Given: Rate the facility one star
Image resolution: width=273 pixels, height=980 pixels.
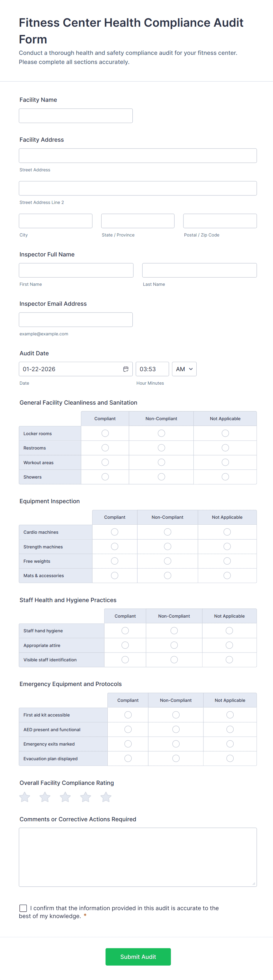Looking at the screenshot, I should [25, 797].
